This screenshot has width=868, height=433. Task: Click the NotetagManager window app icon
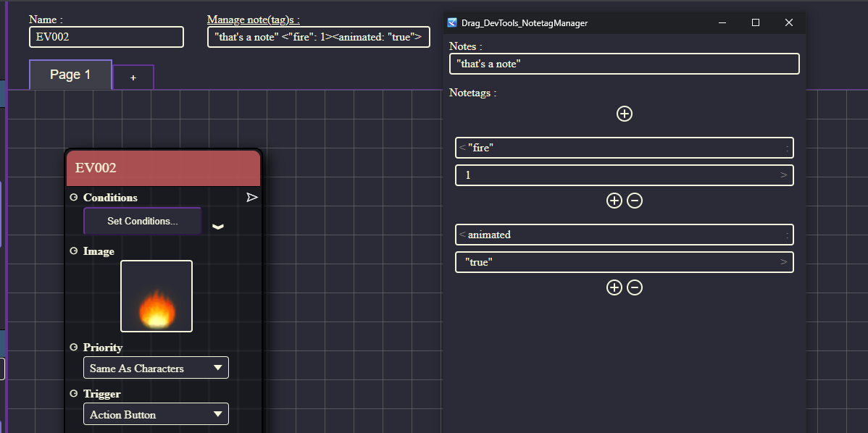click(452, 22)
